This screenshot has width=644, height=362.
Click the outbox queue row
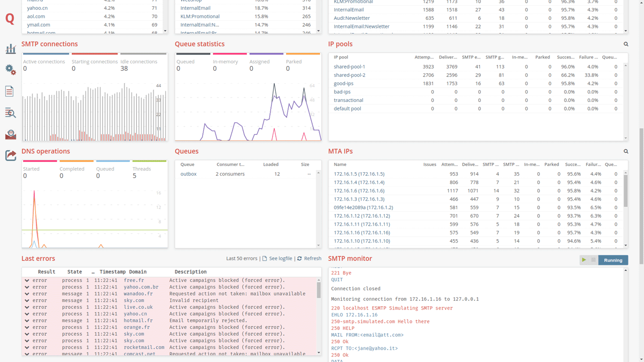(188, 174)
